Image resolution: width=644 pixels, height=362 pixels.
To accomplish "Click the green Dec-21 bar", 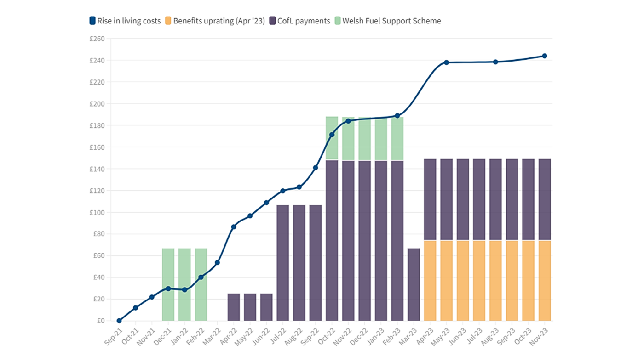I will pyautogui.click(x=167, y=285).
